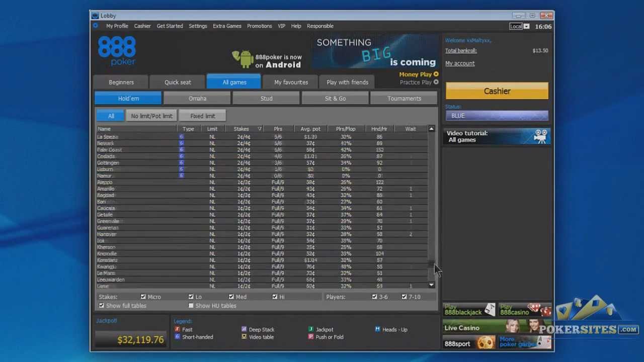Viewport: 644px width, 362px height.
Task: Sort tables by Type column
Action: (x=188, y=129)
